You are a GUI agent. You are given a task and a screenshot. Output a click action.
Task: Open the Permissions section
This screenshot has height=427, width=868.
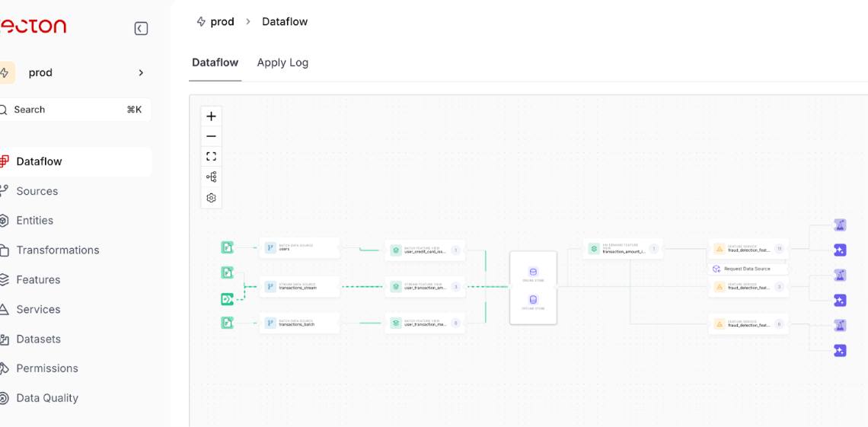[x=47, y=368]
